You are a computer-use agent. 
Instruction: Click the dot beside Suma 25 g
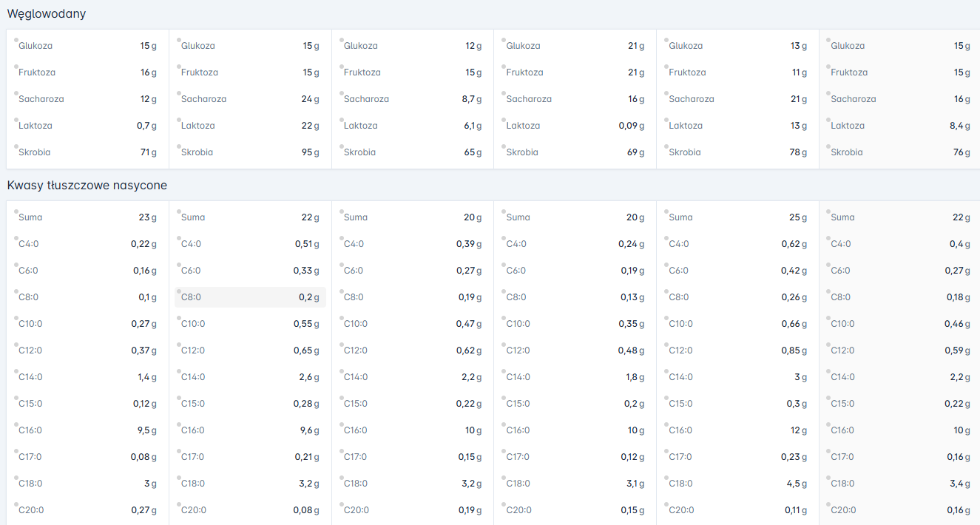(666, 211)
